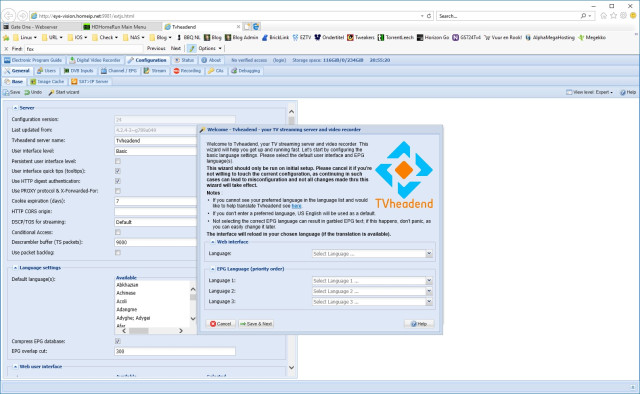Toggle Use packet backlog checkbox
This screenshot has width=640, height=394.
coord(118,253)
